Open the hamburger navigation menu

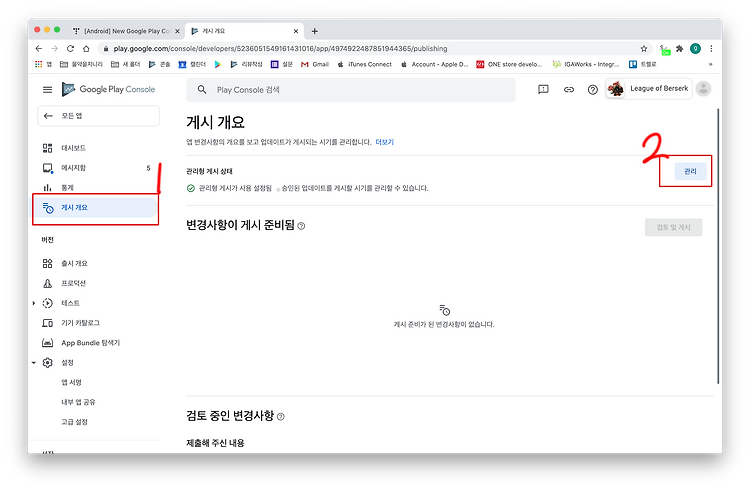[47, 89]
